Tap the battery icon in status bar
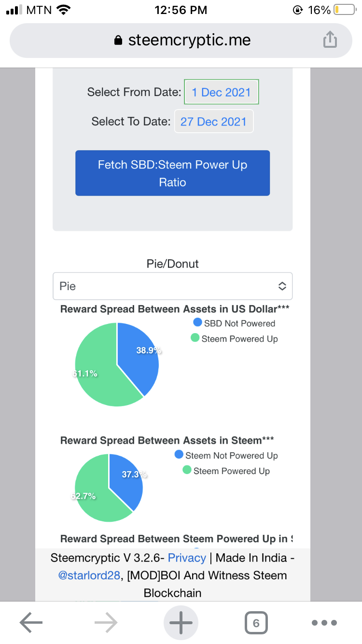 tap(345, 10)
